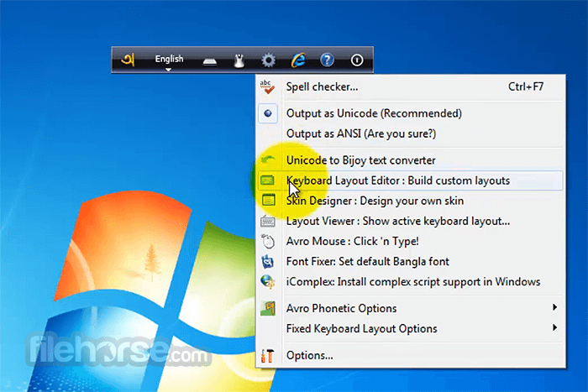The width and height of the screenshot is (588, 392).
Task: Open Font Fixer: Set default Bangla font
Action: coord(411,261)
